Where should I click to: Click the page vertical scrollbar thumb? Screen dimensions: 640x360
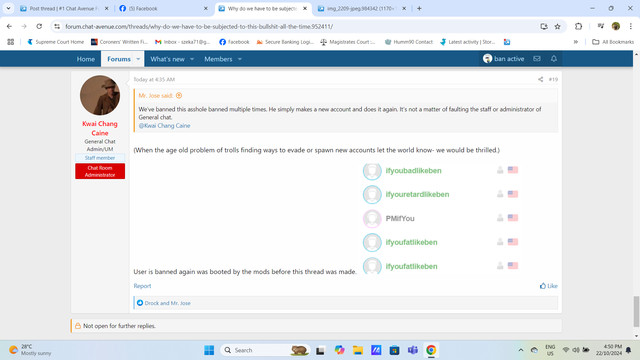pyautogui.click(x=636, y=312)
